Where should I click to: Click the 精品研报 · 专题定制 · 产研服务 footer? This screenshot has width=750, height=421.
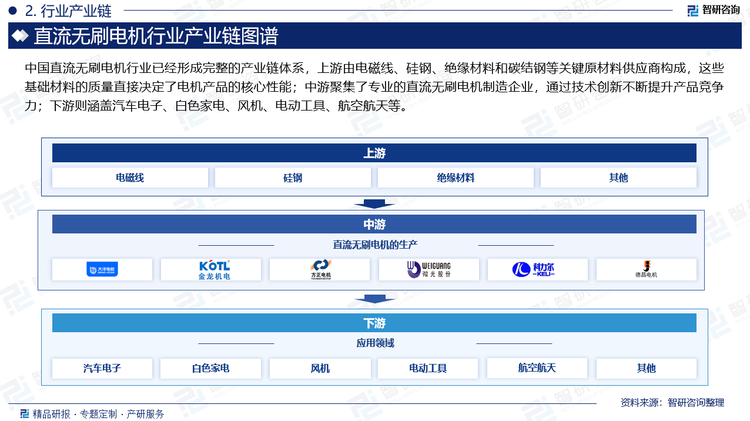(98, 414)
